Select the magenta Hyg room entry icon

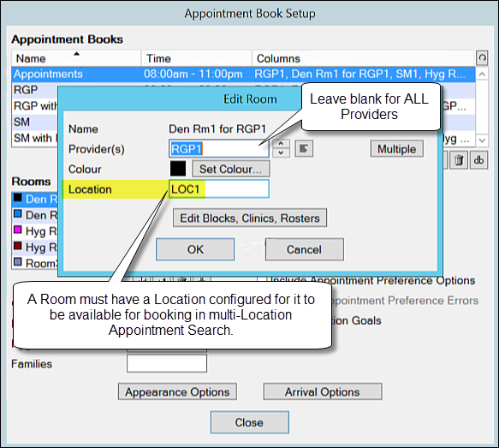point(18,230)
